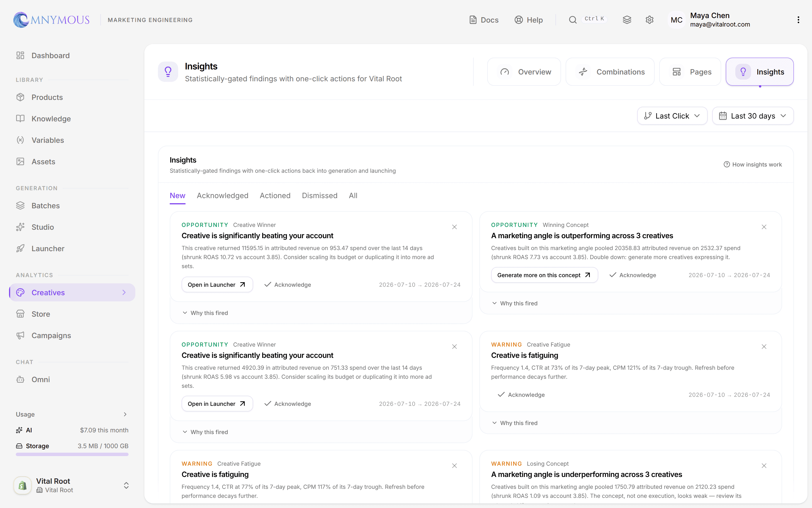Viewport: 812px width, 508px height.
Task: Expand Why this fired on Winning Concept card
Action: tap(515, 303)
